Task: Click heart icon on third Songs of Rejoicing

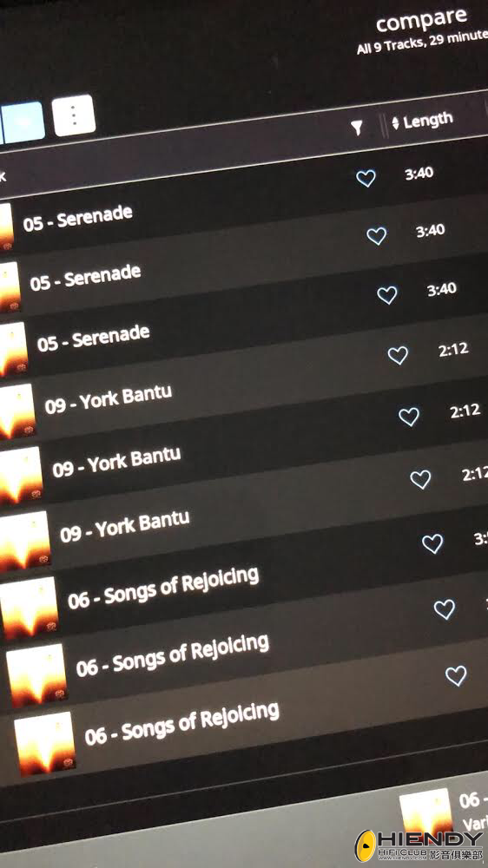Action: click(456, 676)
